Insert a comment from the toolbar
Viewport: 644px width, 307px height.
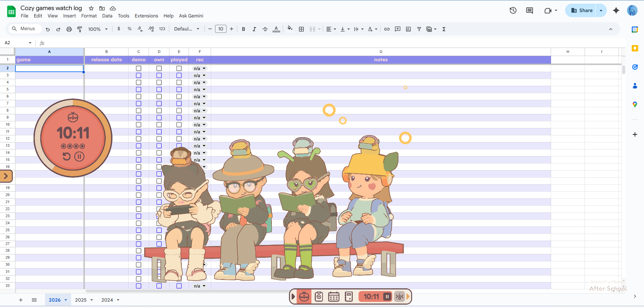click(397, 29)
